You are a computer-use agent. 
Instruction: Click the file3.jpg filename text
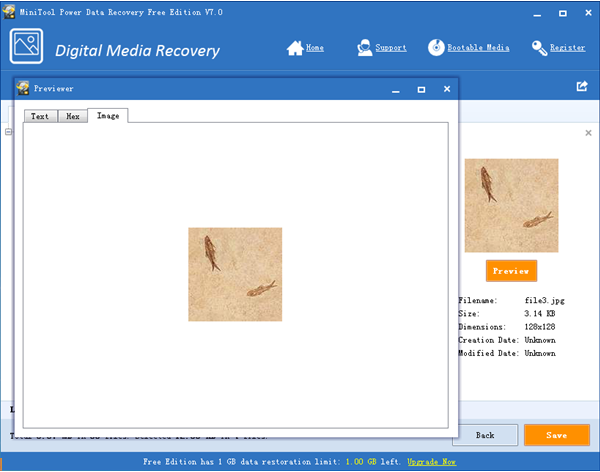click(545, 301)
